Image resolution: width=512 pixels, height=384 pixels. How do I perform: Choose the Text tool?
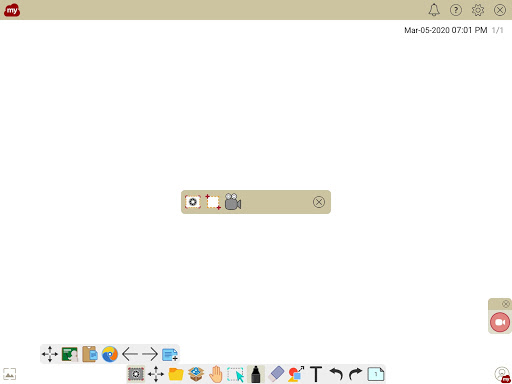(316, 374)
